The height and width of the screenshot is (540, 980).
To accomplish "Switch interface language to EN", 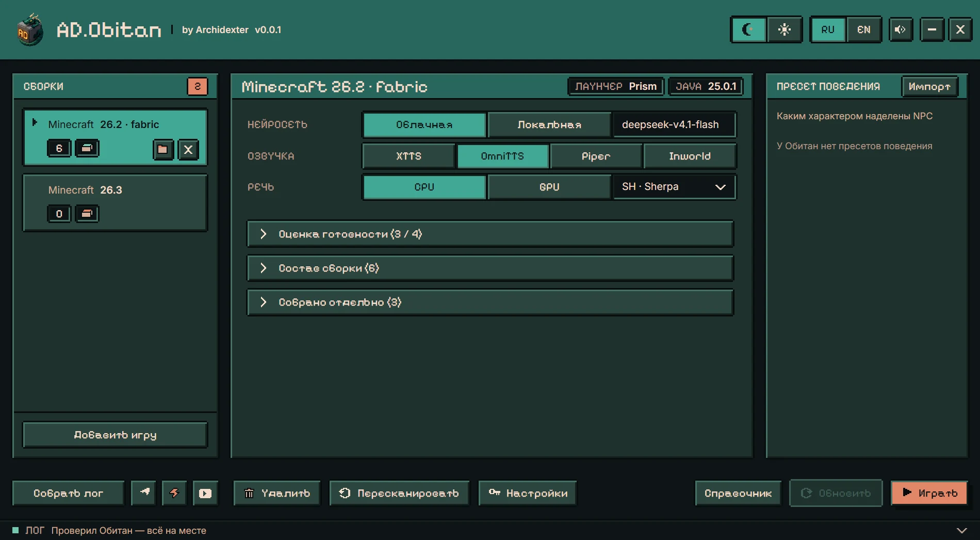I will (x=863, y=29).
